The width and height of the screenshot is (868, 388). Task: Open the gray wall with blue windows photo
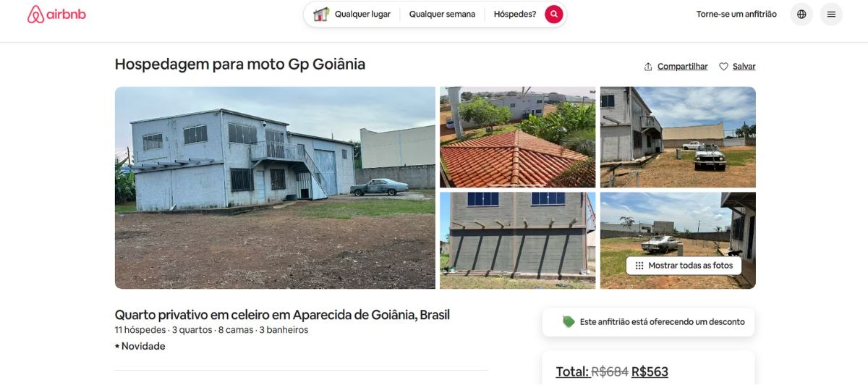518,240
